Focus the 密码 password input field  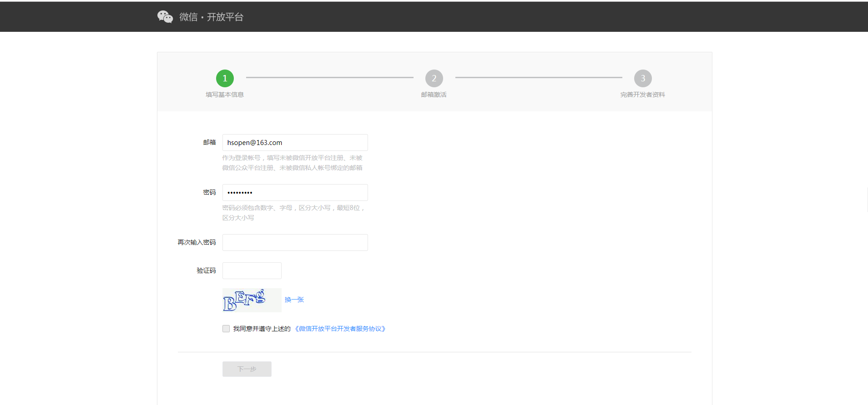295,192
